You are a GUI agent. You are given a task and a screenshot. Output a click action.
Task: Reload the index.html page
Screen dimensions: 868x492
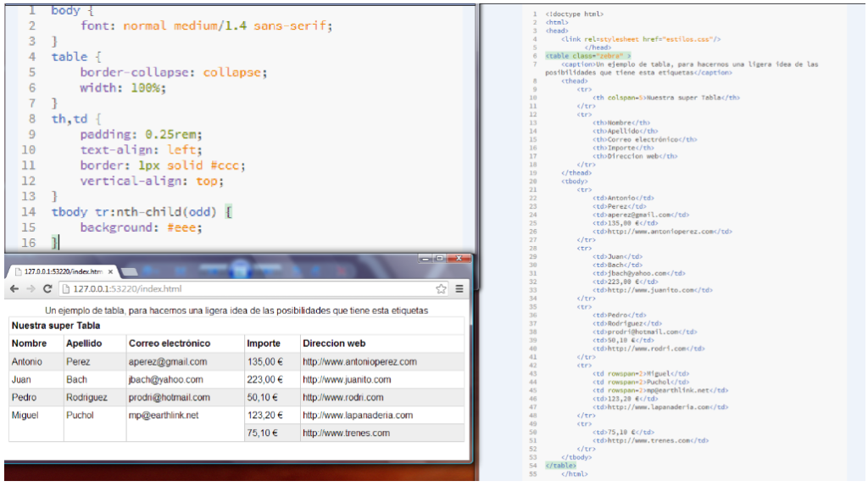(47, 289)
